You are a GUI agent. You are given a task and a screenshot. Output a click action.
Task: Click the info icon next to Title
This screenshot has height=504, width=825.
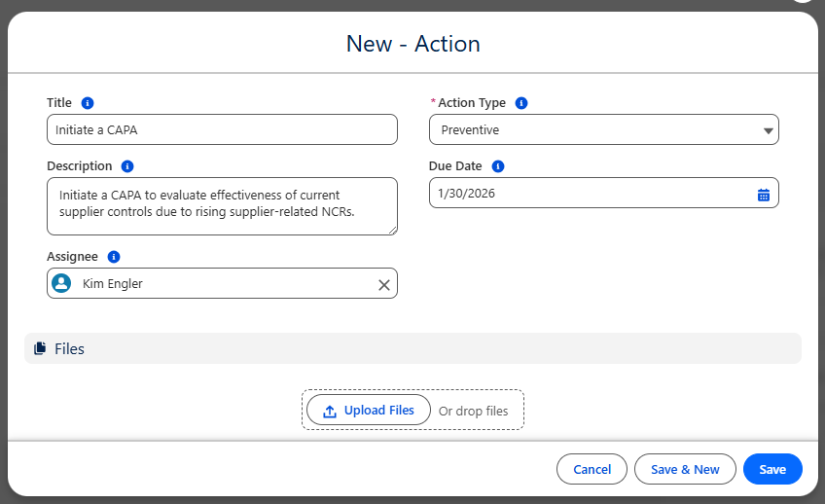coord(88,103)
